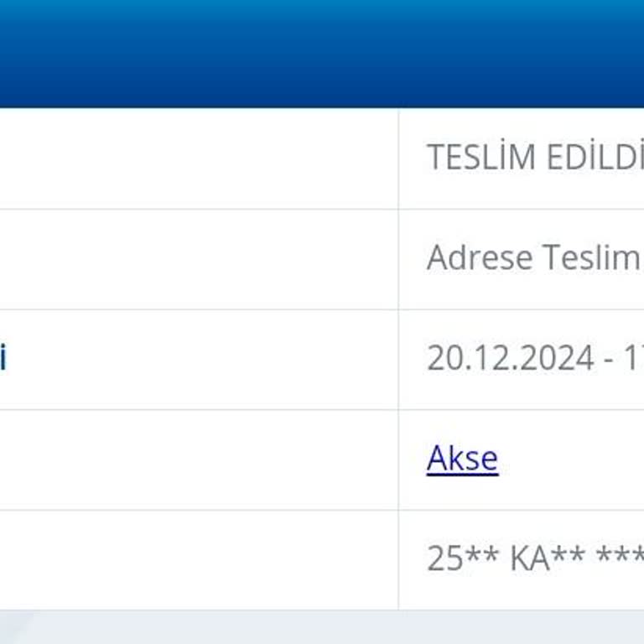The width and height of the screenshot is (644, 644).
Task: Click the header area above "TESLİM EDİLDİ" column
Action: coord(520,54)
